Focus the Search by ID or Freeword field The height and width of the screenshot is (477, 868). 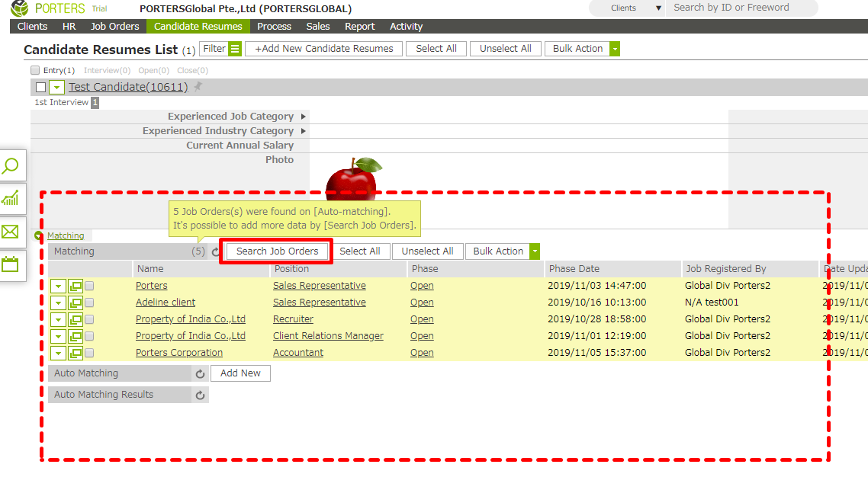(x=742, y=8)
